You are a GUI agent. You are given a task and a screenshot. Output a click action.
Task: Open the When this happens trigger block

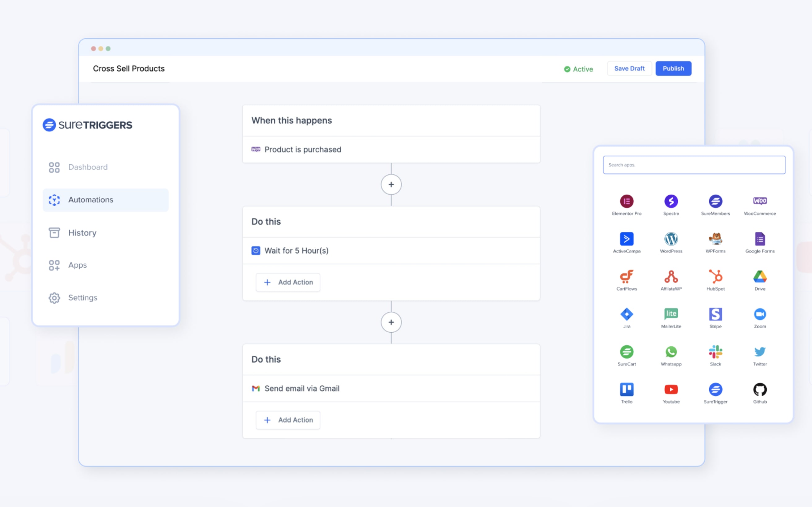tap(392, 150)
